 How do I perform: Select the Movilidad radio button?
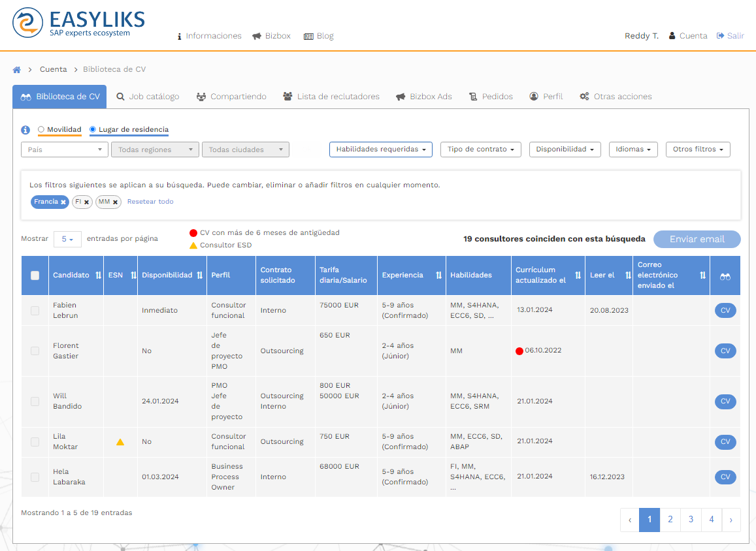pos(41,129)
